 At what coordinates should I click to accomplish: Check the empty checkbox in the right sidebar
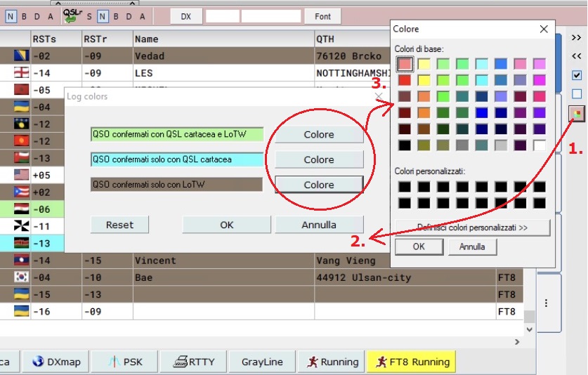[577, 94]
